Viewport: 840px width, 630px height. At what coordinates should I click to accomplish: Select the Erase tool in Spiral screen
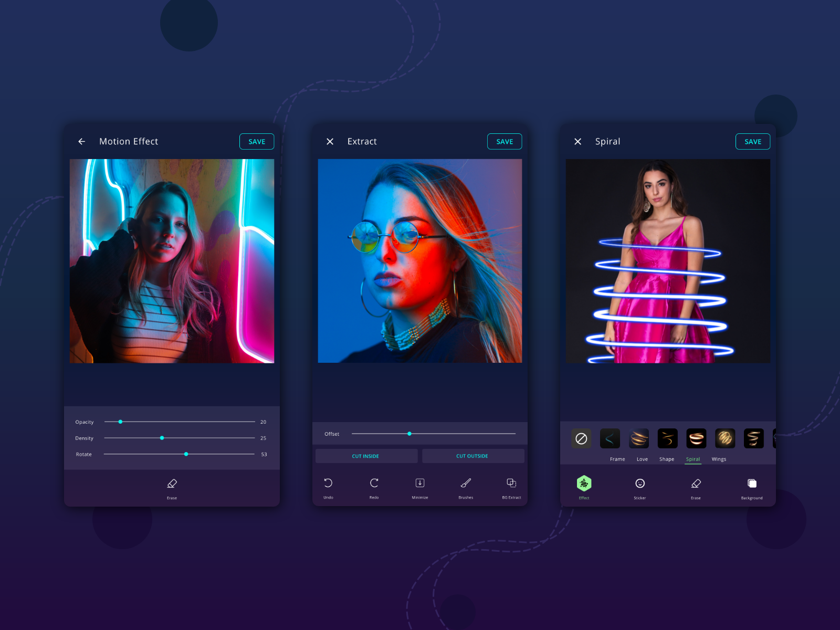[x=696, y=483]
